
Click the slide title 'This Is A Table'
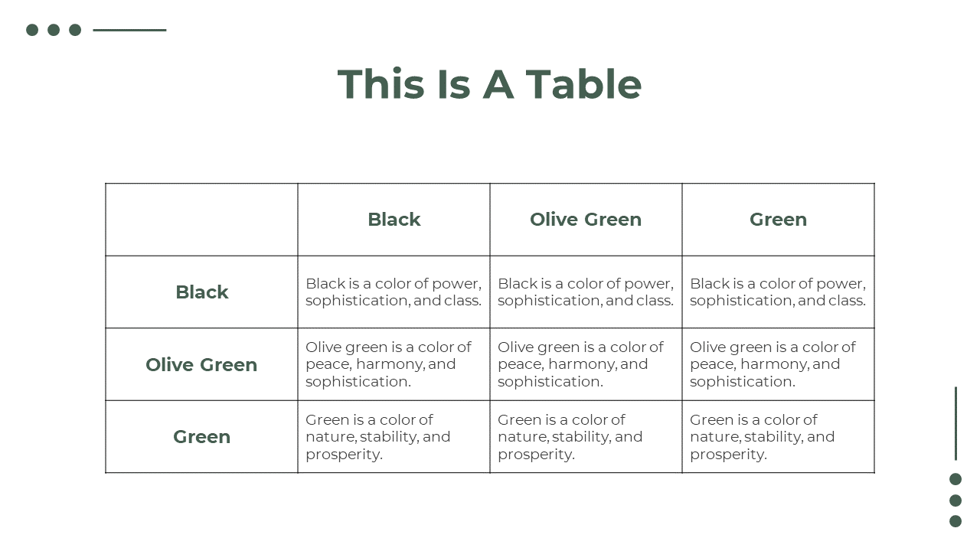click(x=489, y=83)
